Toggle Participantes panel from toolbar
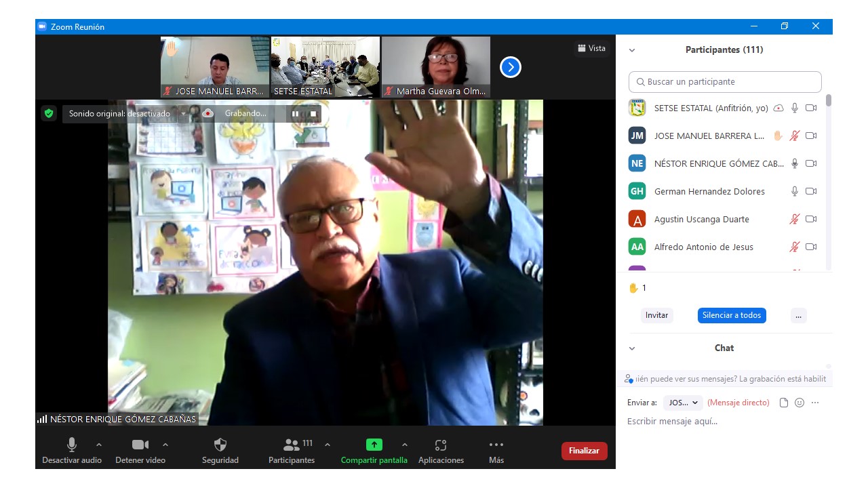 [292, 451]
